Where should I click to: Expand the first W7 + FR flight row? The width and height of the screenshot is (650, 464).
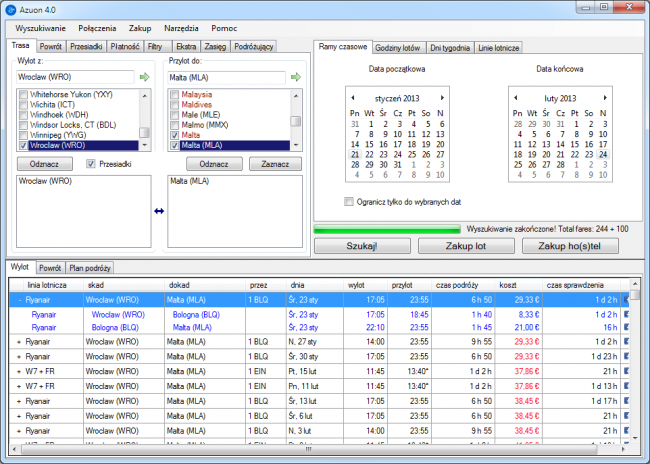[x=21, y=369]
